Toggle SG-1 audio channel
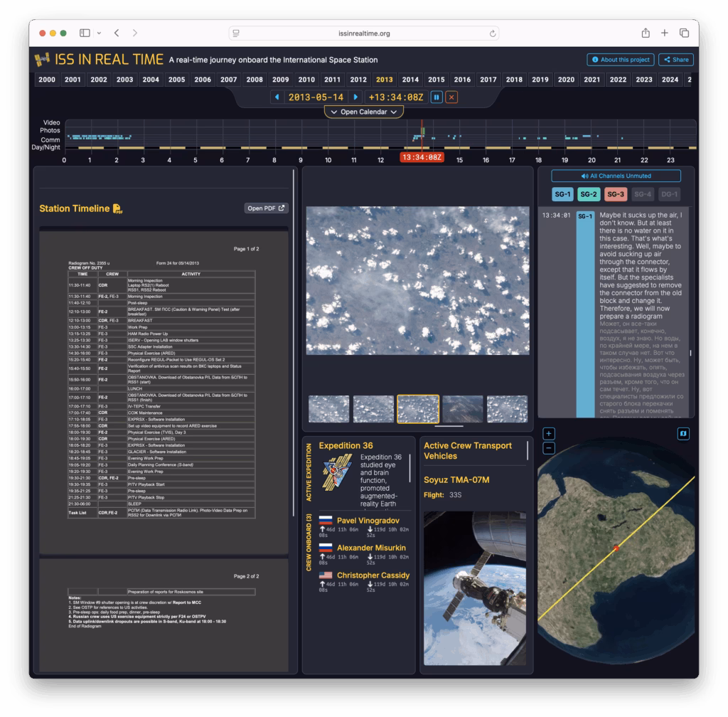Viewport: 728px width, 717px height. click(563, 194)
